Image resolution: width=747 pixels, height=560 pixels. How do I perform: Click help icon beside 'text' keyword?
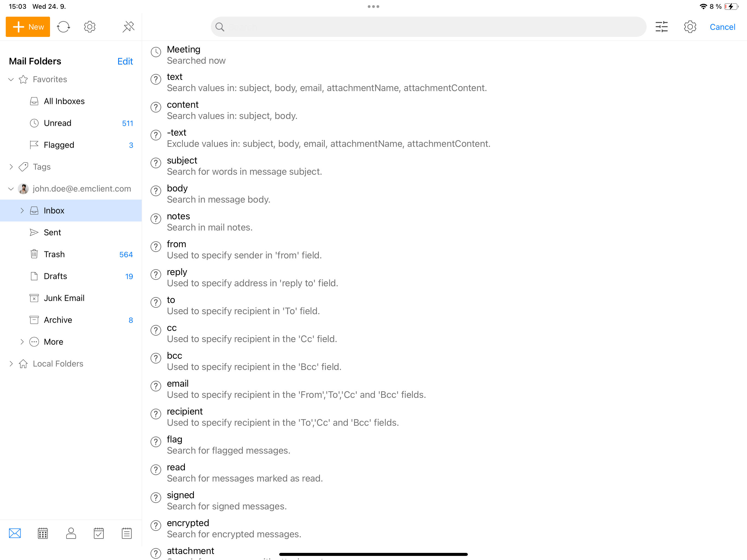pos(156,79)
